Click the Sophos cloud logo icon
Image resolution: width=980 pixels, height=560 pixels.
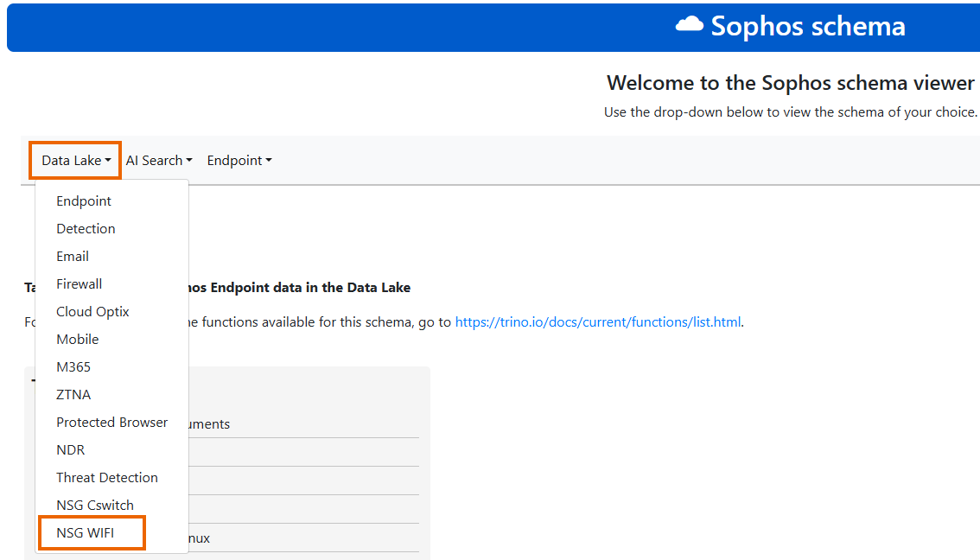pos(690,25)
